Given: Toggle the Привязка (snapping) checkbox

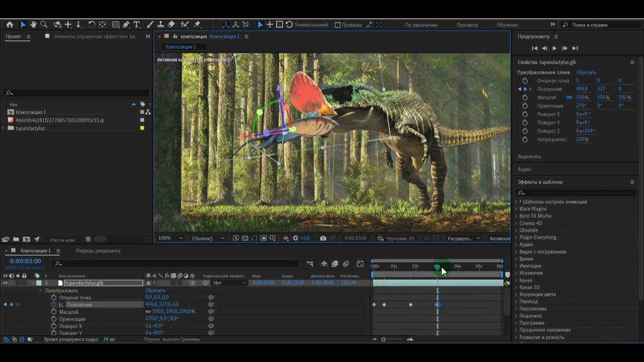Looking at the screenshot, I should point(338,25).
